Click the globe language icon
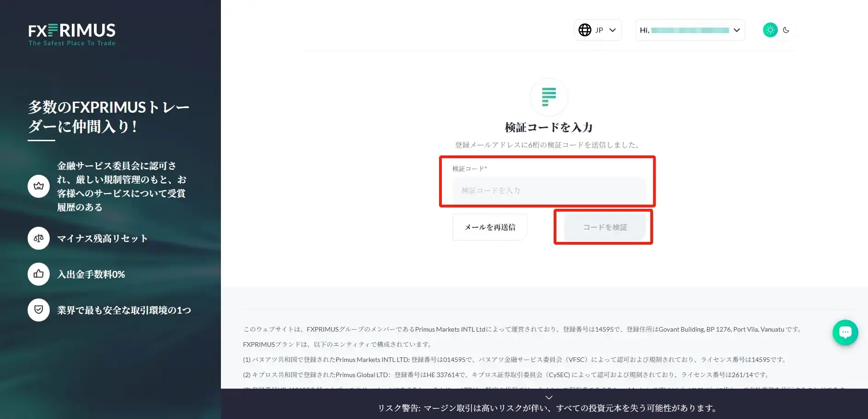Viewport: 868px width, 419px height. click(584, 30)
